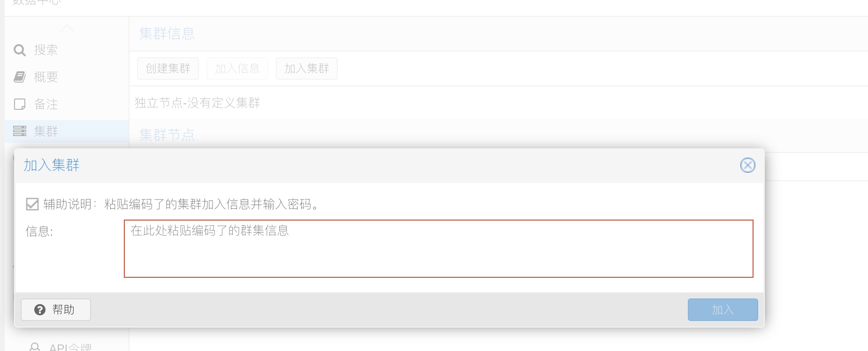This screenshot has width=868, height=351.
Task: Click the server stack icon for 集群
Action: point(20,131)
